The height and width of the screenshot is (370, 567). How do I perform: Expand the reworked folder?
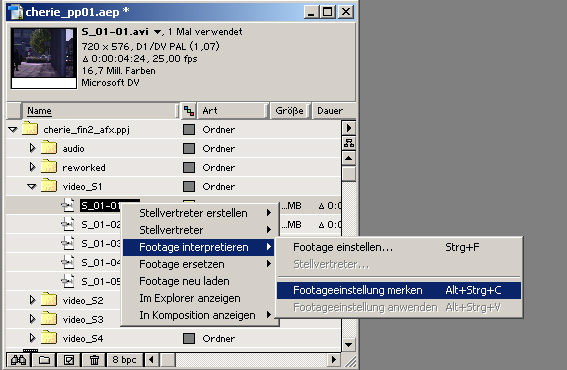[x=32, y=167]
